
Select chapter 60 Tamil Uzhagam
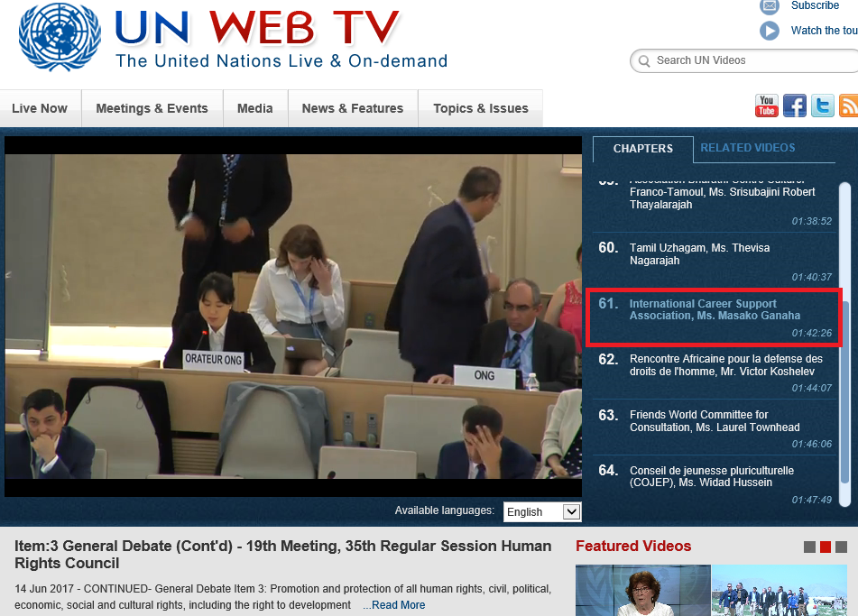click(x=714, y=261)
